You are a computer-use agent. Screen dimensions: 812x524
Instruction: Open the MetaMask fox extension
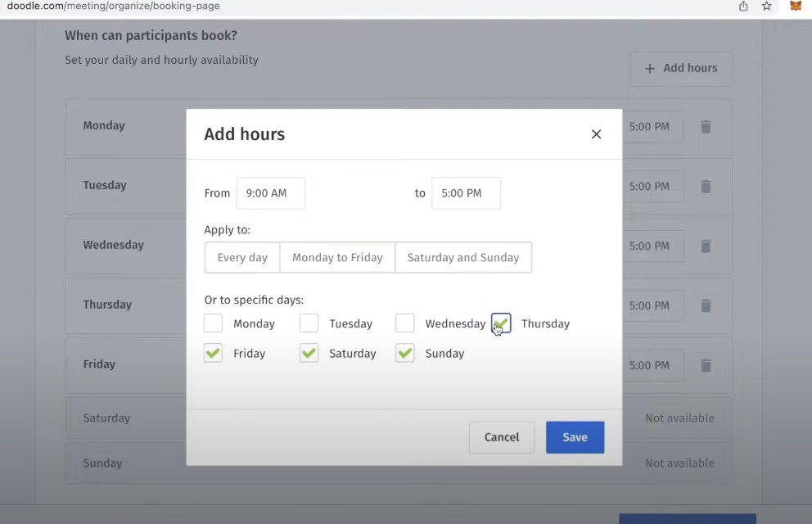795,7
